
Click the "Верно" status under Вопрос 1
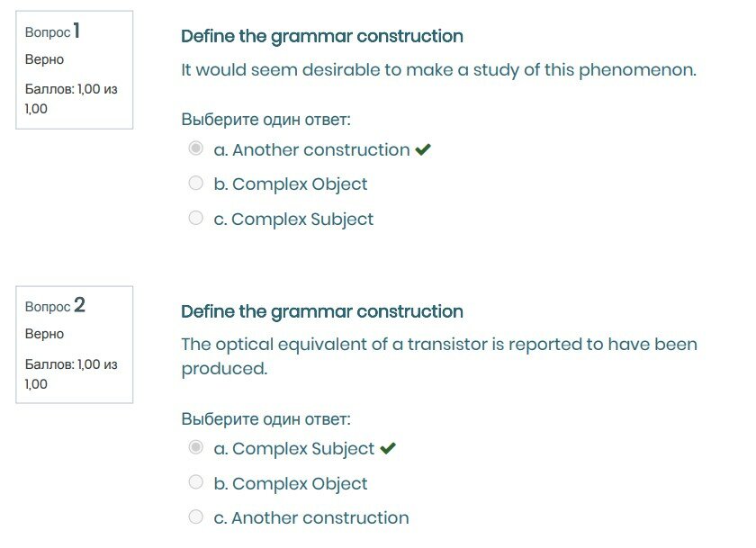pyautogui.click(x=44, y=59)
